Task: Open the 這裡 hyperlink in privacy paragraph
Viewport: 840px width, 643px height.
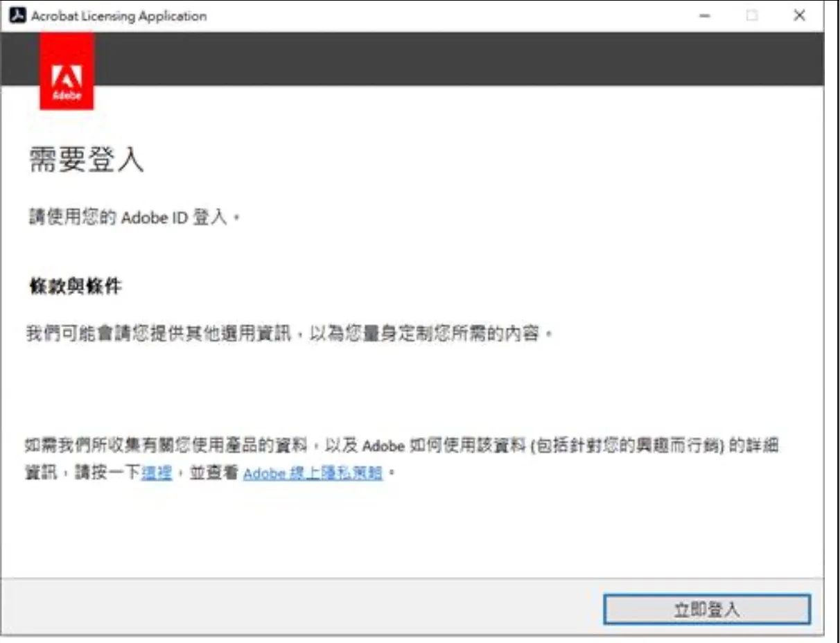Action: [156, 474]
